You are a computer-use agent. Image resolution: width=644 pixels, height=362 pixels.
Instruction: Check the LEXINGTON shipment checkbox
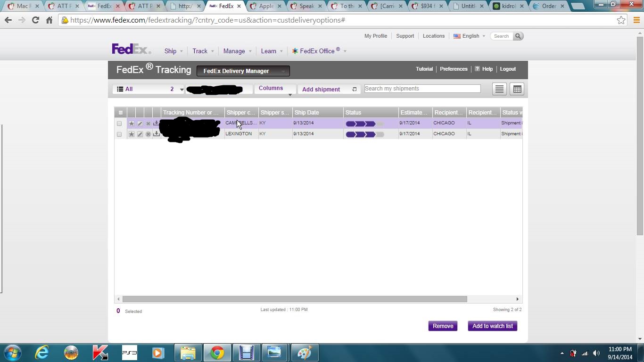[x=119, y=134]
